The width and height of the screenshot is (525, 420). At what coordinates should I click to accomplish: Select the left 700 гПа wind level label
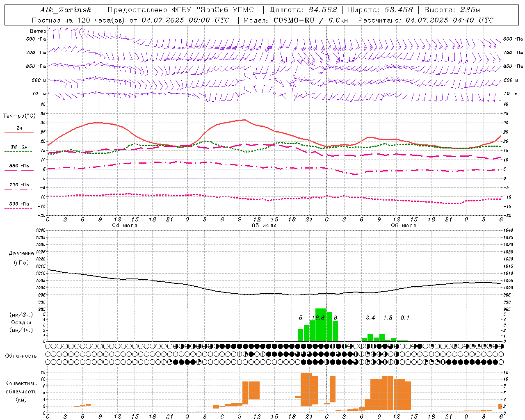click(36, 52)
